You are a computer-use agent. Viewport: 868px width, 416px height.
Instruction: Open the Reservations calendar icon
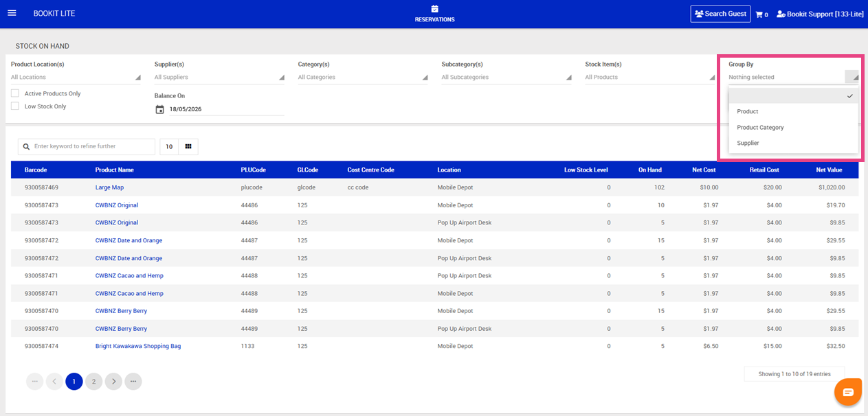click(x=434, y=9)
